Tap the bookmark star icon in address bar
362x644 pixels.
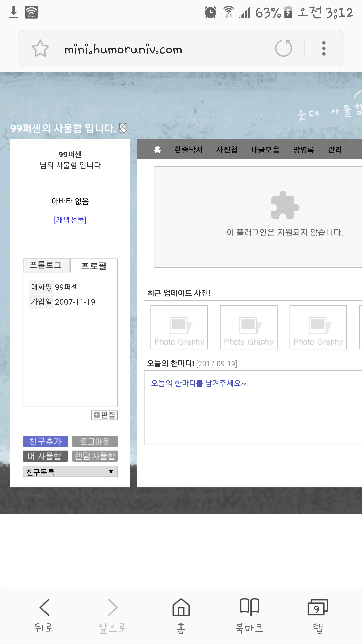click(x=40, y=48)
